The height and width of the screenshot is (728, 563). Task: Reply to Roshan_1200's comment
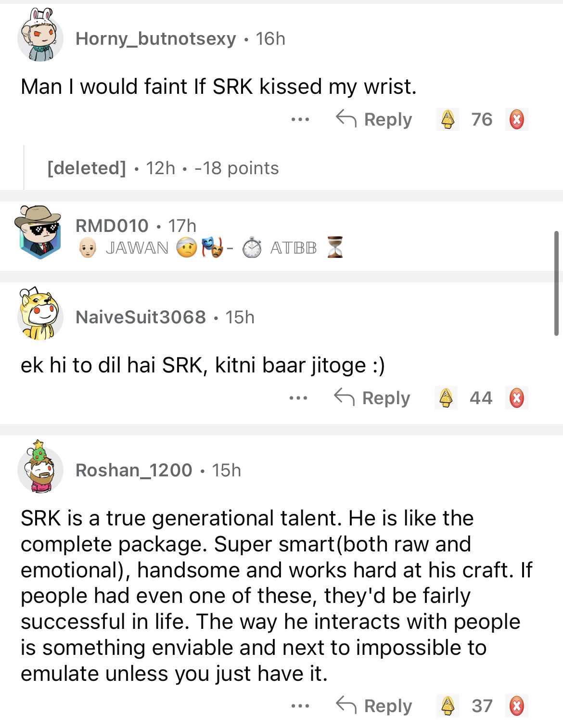pos(374,706)
